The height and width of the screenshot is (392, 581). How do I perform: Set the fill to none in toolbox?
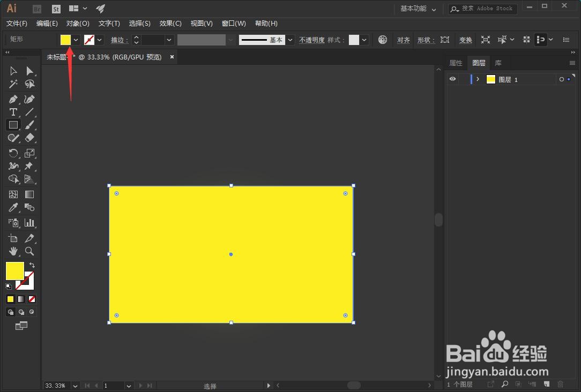(32, 299)
